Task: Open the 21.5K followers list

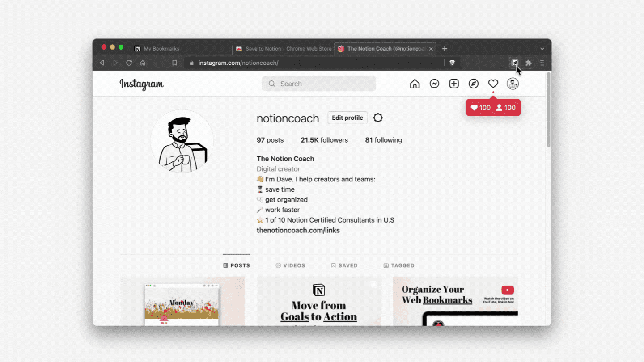Action: pos(324,140)
